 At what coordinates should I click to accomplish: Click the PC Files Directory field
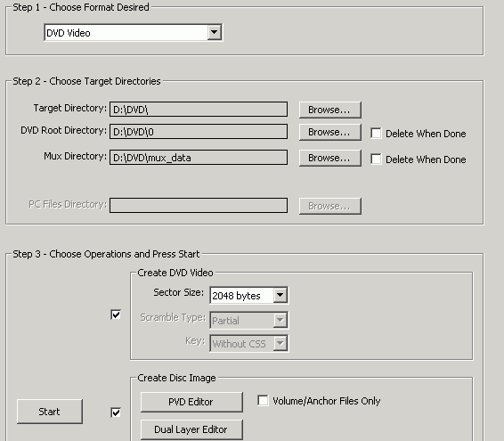(199, 205)
